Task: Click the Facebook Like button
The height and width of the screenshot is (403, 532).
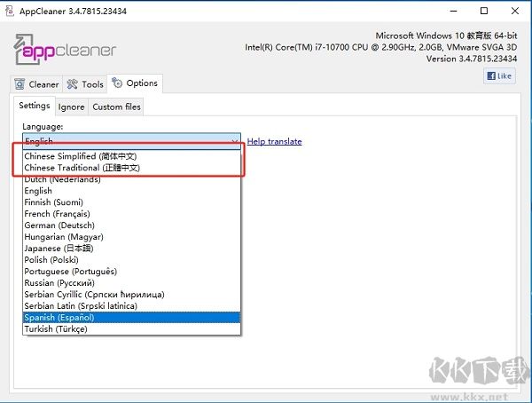Action: (500, 76)
